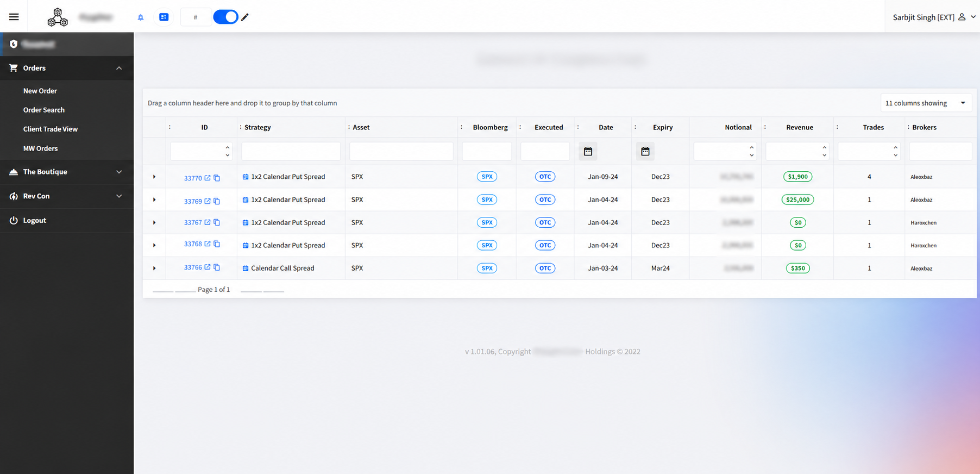Image resolution: width=980 pixels, height=474 pixels.
Task: Click the Mar24 expiry cell
Action: pyautogui.click(x=661, y=268)
